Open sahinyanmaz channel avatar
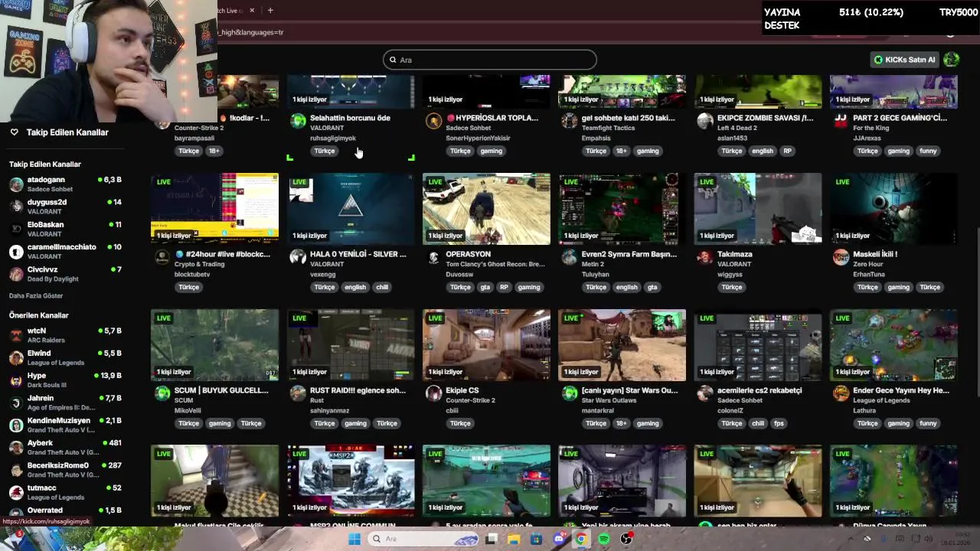The image size is (980, 551). pos(298,393)
